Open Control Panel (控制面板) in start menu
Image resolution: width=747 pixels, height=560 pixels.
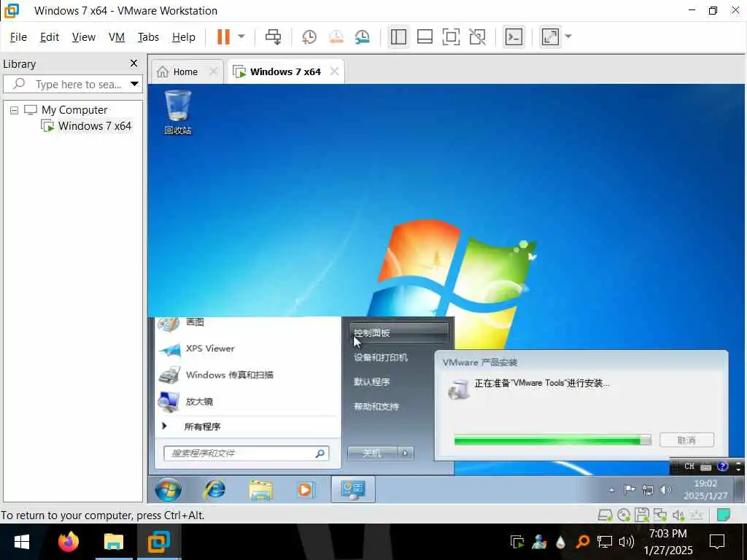point(399,332)
